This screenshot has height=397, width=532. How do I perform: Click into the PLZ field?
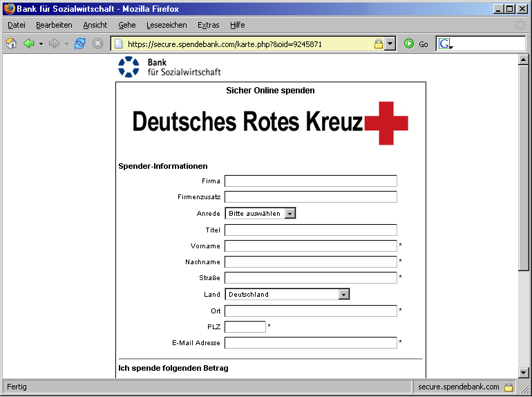click(245, 326)
